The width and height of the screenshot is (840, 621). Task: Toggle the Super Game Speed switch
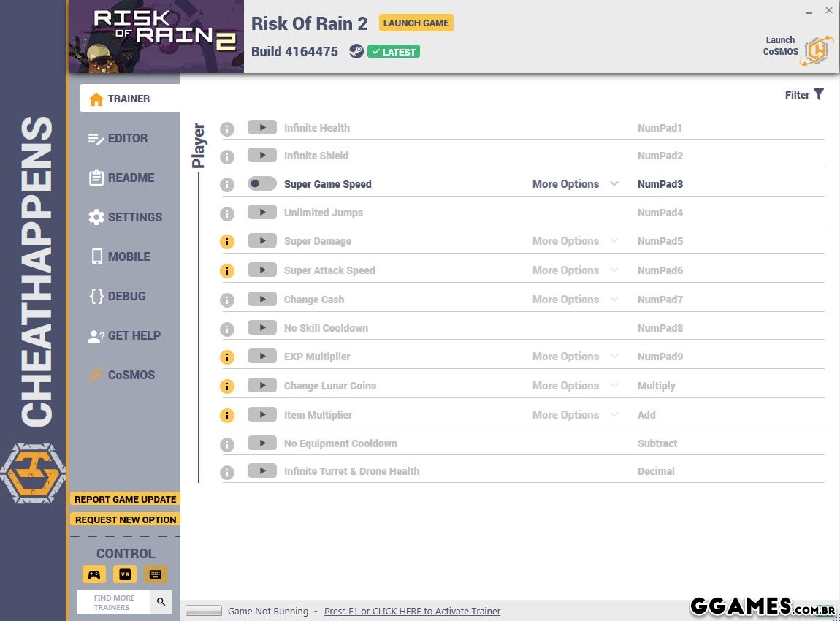pos(261,184)
